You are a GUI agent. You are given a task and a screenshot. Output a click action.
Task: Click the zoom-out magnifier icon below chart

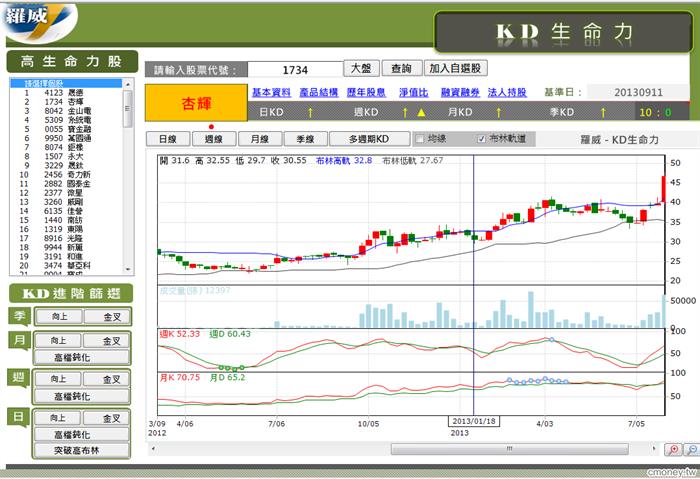coord(692,449)
